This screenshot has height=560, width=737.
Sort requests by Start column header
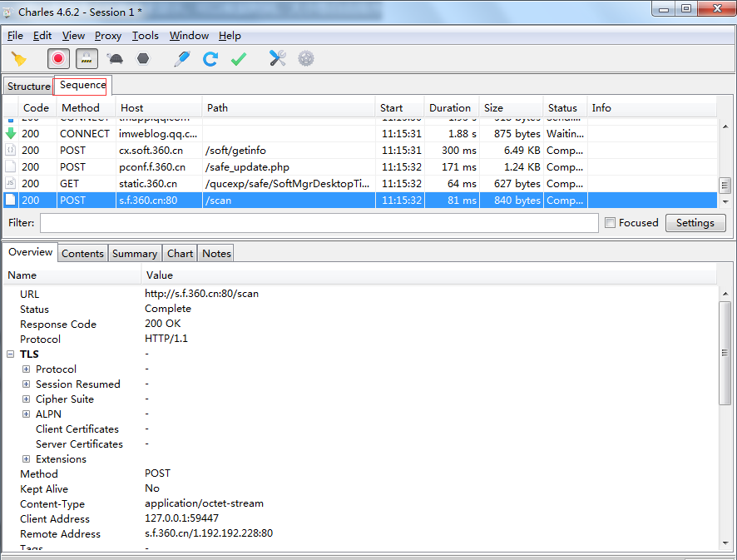[399, 107]
